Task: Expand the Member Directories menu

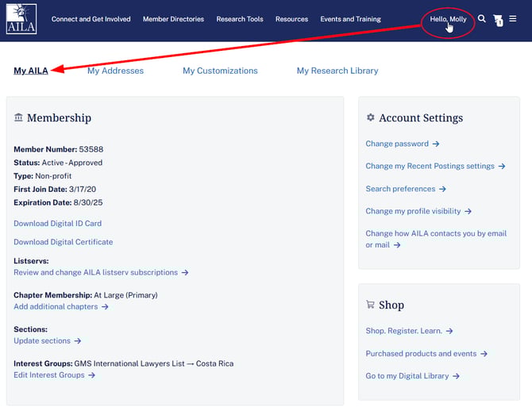Action: coord(173,19)
